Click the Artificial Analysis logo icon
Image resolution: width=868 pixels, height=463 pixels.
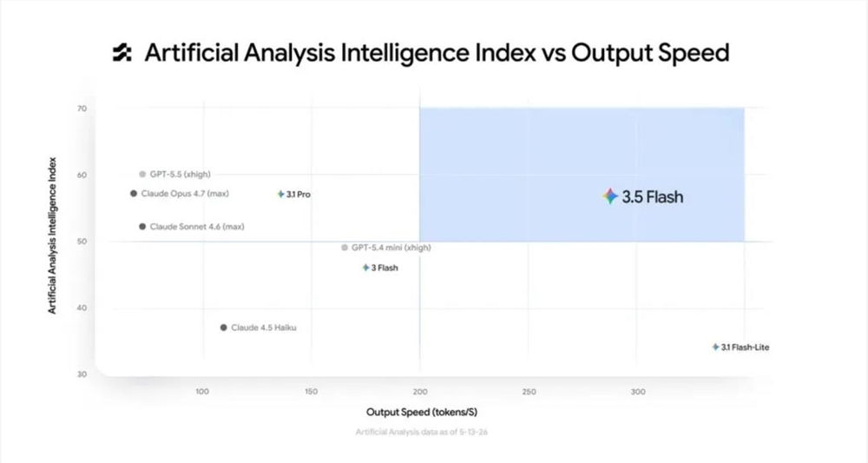(122, 53)
